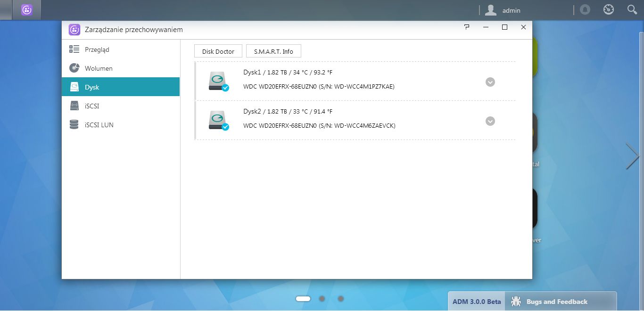The height and width of the screenshot is (311, 644).
Task: Click the Dysk2 hard drive icon
Action: [218, 120]
